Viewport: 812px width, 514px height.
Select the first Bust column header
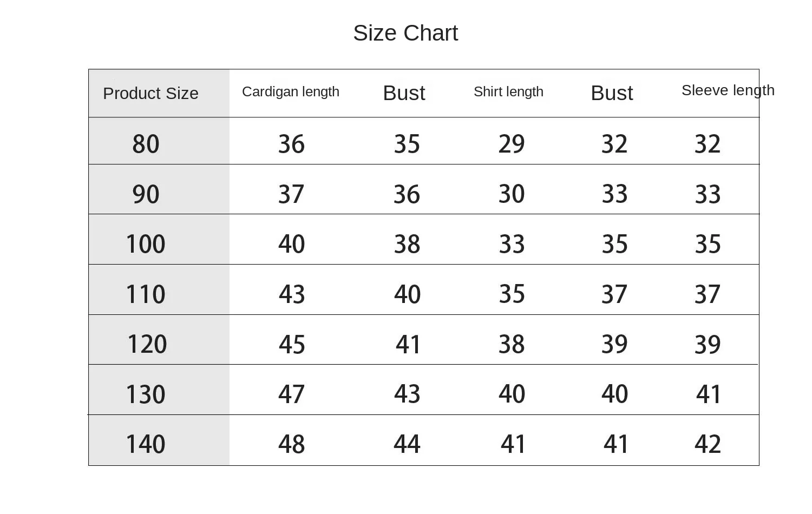tap(404, 93)
